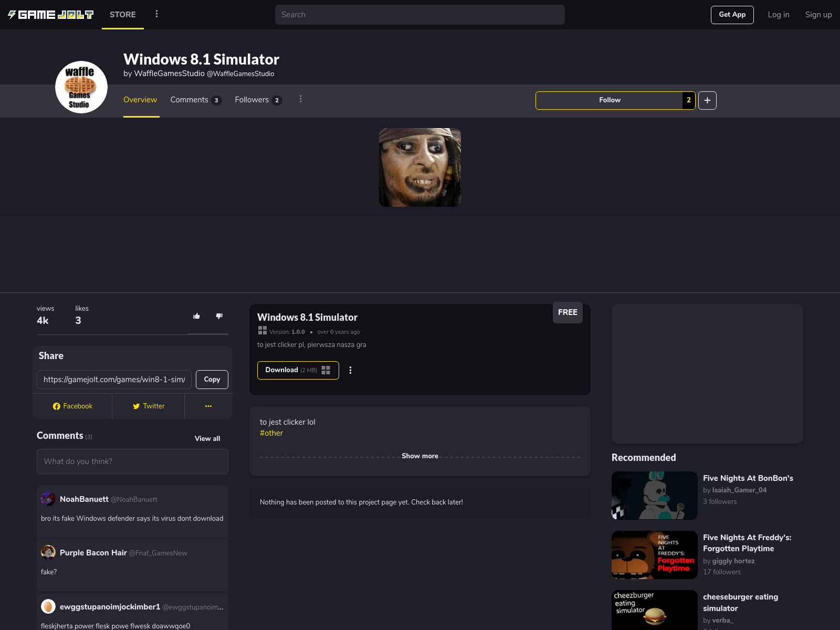Share the game on Facebook
This screenshot has width=840, height=630.
pyautogui.click(x=72, y=406)
